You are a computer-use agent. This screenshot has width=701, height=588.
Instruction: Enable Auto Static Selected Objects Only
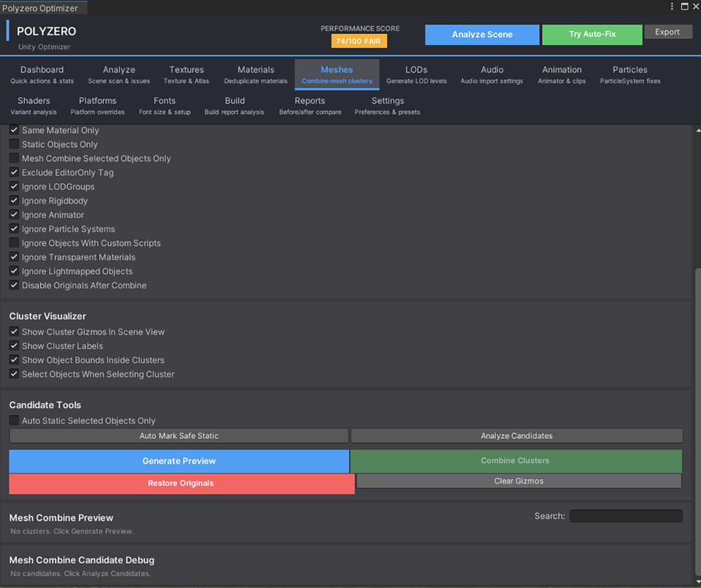tap(14, 420)
